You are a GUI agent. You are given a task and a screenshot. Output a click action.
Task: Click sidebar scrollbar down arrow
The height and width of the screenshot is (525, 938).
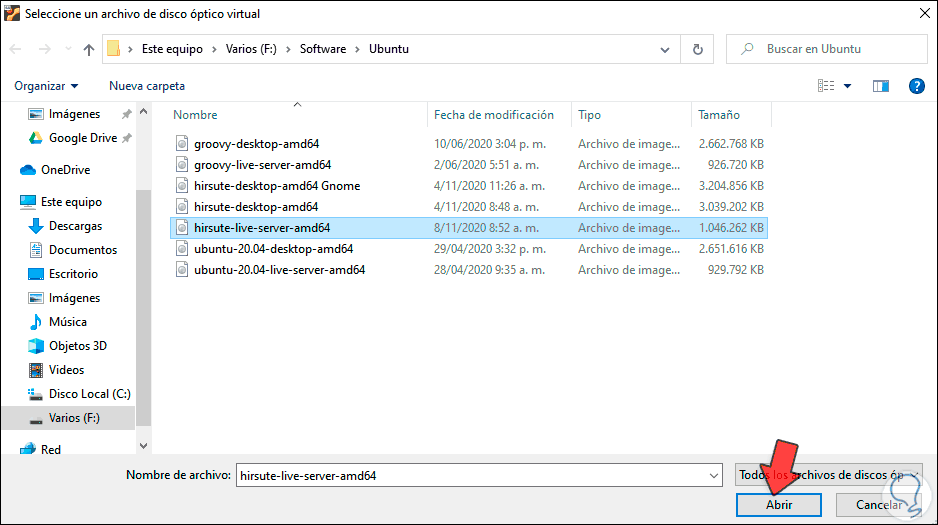coord(144,446)
